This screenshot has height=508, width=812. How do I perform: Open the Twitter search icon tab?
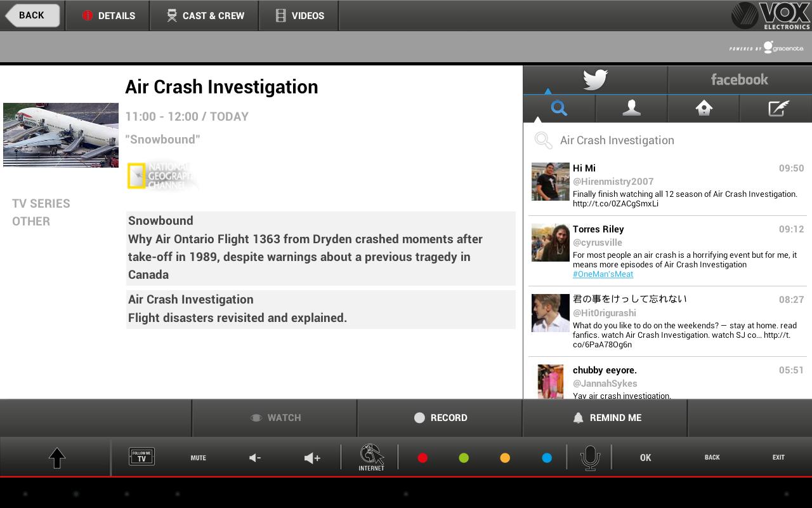pos(559,109)
